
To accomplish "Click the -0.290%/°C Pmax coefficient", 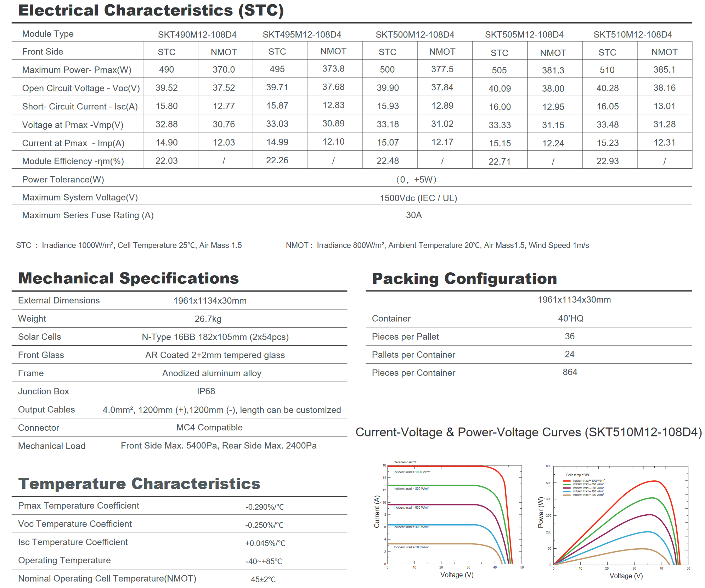I will (x=265, y=507).
